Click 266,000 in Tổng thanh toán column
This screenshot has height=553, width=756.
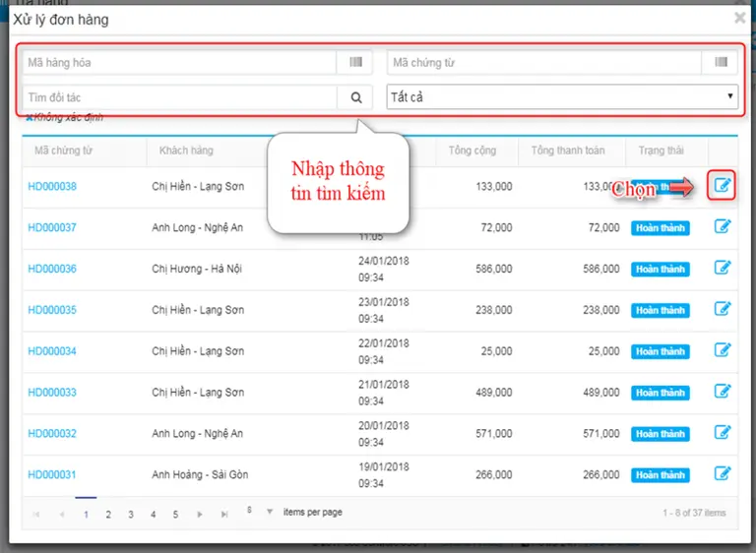(600, 475)
